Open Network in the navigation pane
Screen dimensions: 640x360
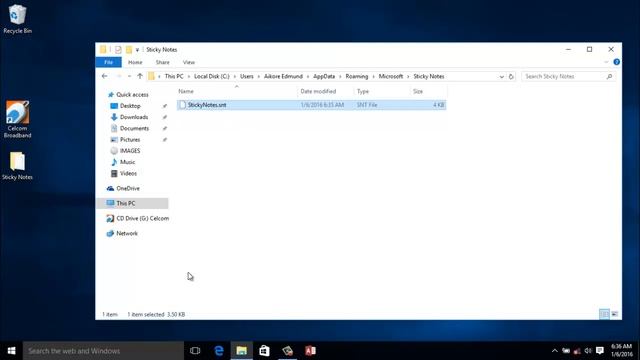pyautogui.click(x=127, y=233)
